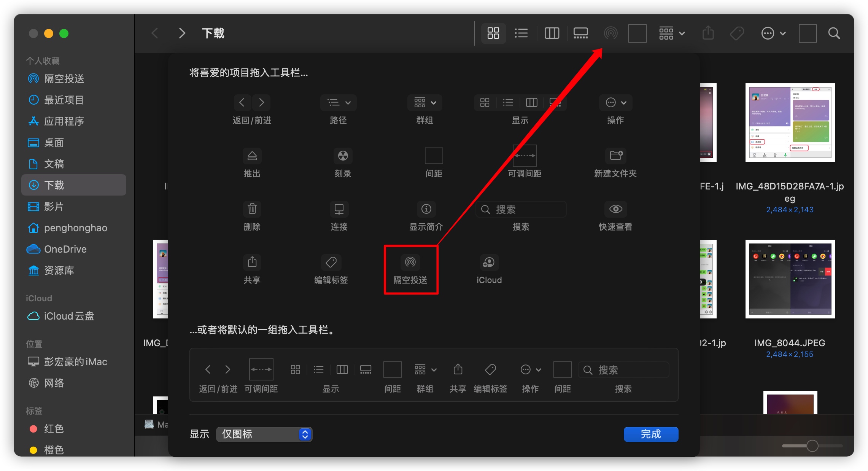Click the Eject (推出) icon
Image resolution: width=868 pixels, height=471 pixels.
click(252, 156)
